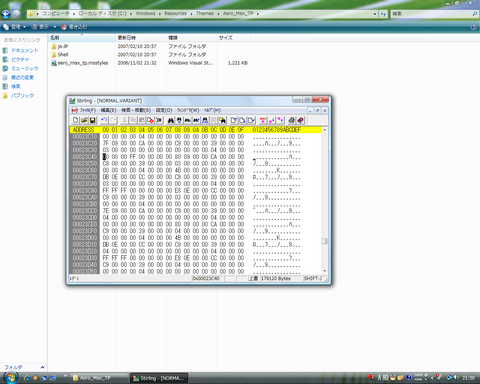480x384 pixels.
Task: Open the 編集(E) menu in Stirling
Action: pyautogui.click(x=108, y=110)
